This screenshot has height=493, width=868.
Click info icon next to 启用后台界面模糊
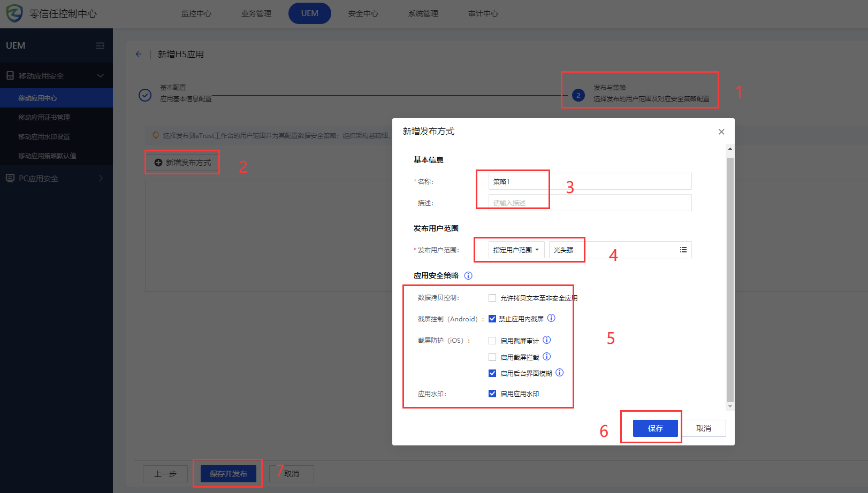pyautogui.click(x=559, y=373)
